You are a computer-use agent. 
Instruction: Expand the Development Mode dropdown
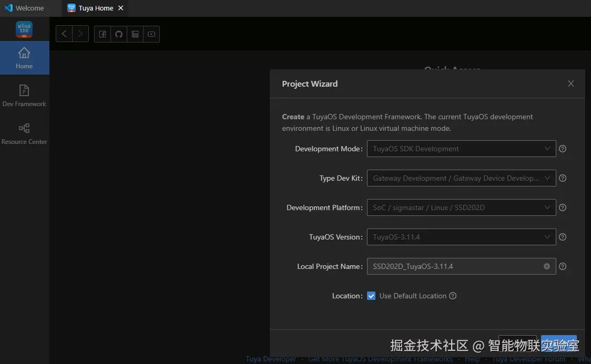tap(461, 149)
